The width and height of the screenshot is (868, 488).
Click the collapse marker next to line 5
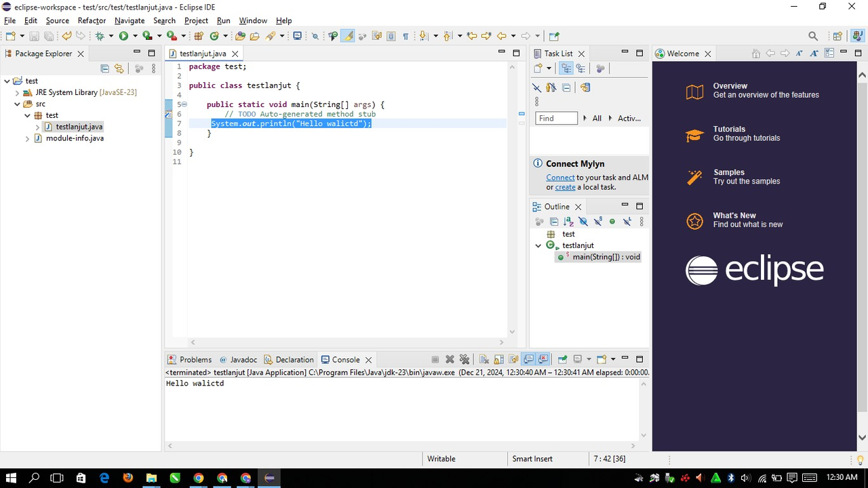[184, 104]
